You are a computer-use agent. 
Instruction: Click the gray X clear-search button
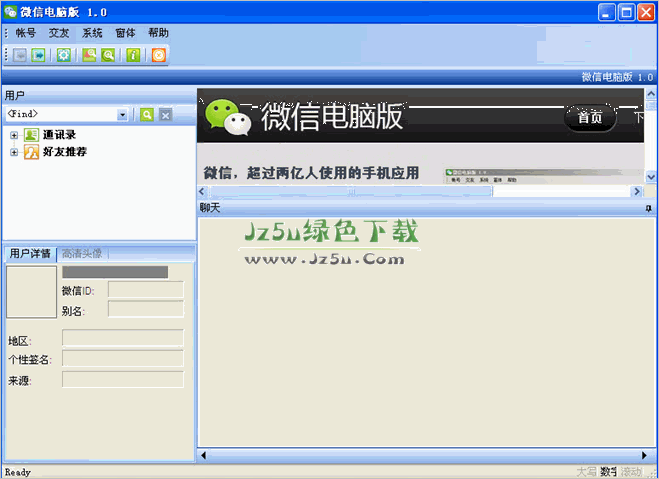(x=166, y=115)
